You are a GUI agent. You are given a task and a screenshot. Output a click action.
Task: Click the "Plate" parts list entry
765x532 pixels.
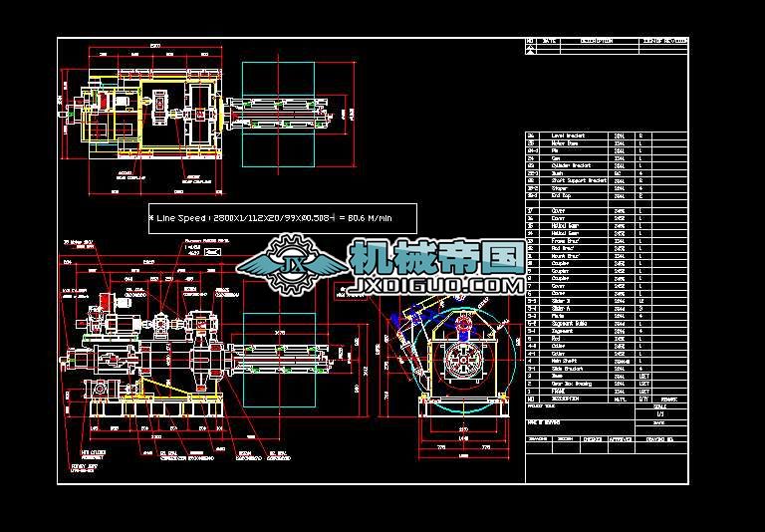click(x=607, y=316)
